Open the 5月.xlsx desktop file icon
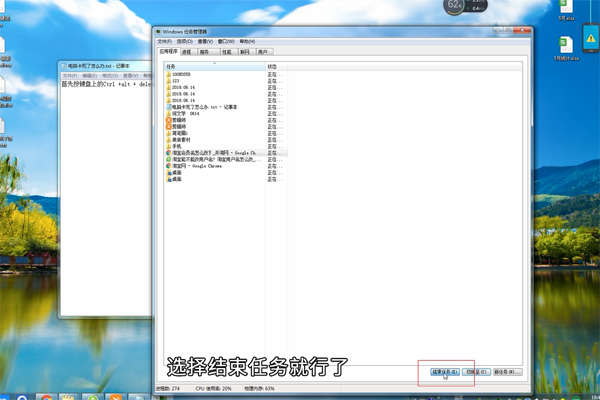 (566, 10)
